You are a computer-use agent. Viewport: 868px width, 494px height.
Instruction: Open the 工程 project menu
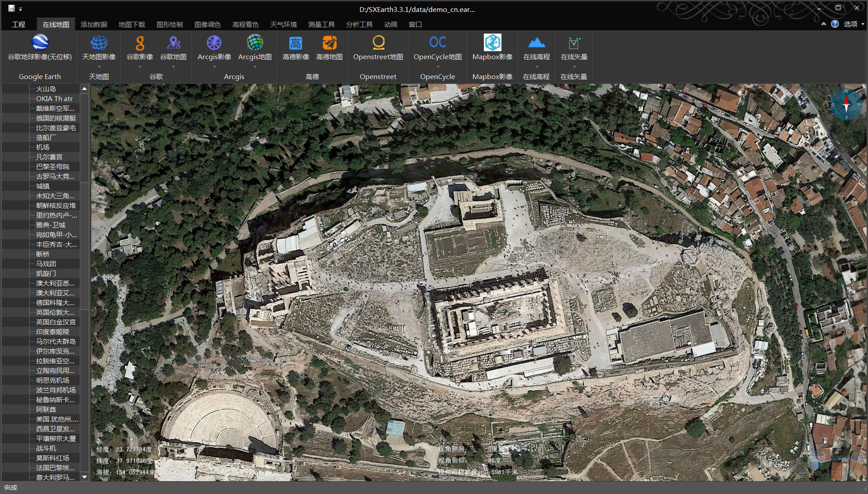point(19,24)
